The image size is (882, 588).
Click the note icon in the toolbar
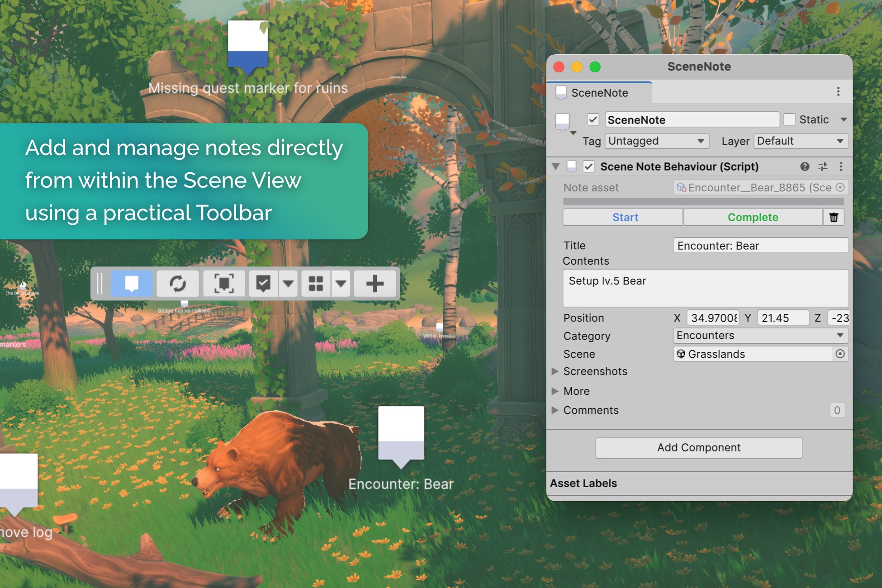pyautogui.click(x=132, y=284)
